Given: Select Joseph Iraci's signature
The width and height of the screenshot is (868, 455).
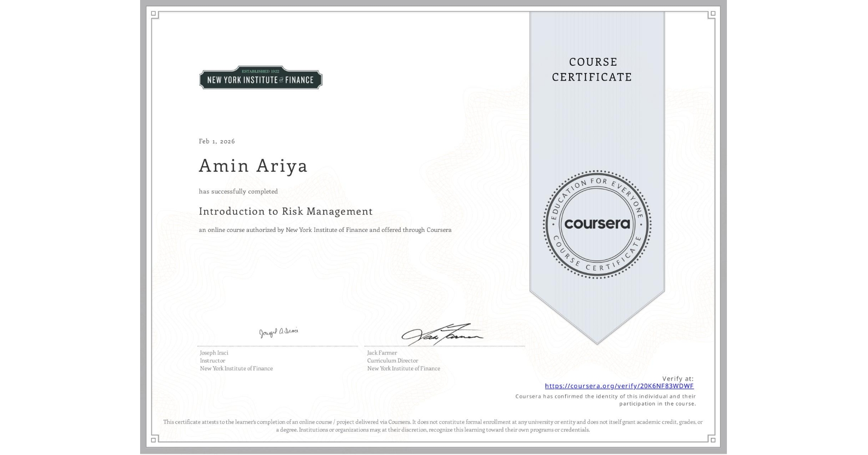Looking at the screenshot, I should 279,332.
